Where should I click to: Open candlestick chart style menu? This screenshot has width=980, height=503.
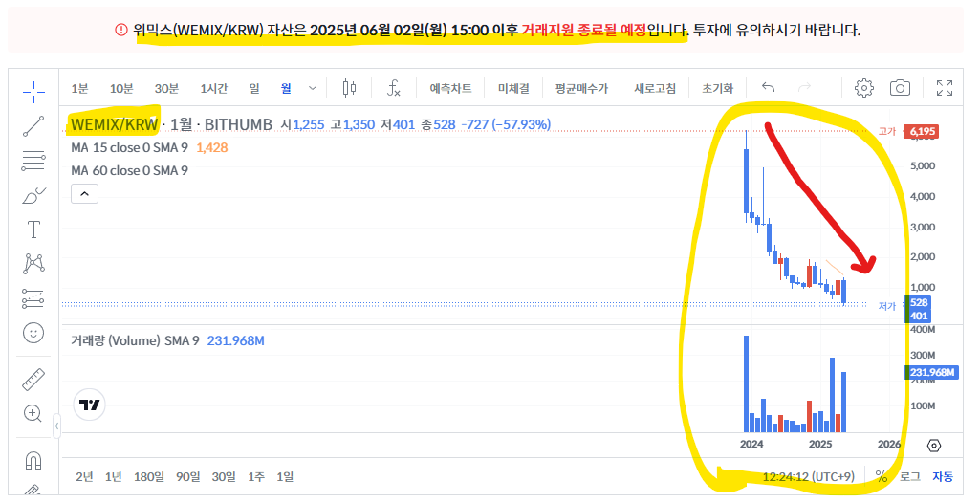click(349, 88)
